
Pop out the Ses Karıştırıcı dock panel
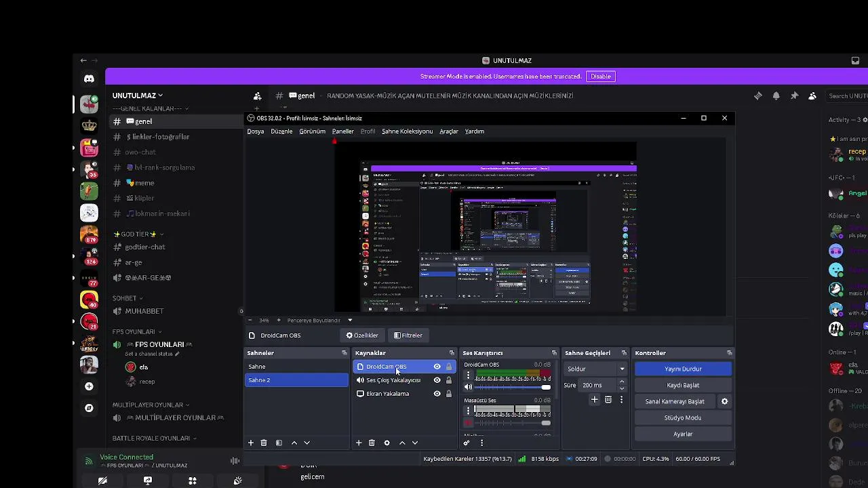pyautogui.click(x=554, y=353)
